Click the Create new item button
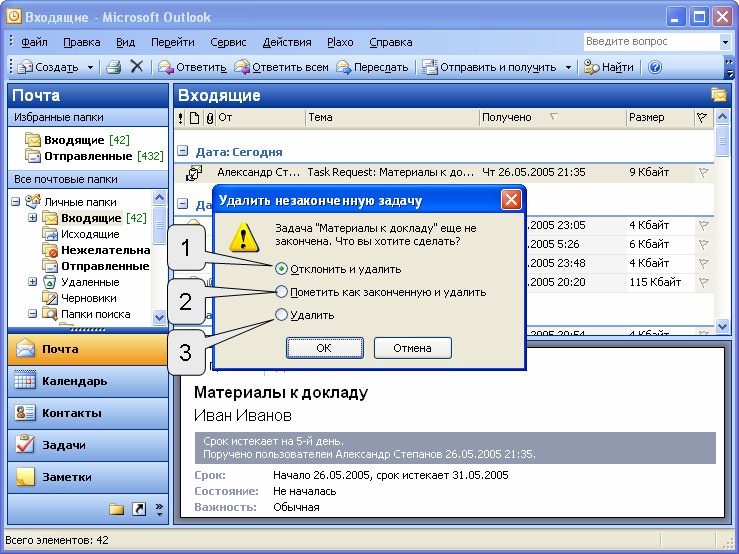Image resolution: width=739 pixels, height=554 pixels. [47, 67]
